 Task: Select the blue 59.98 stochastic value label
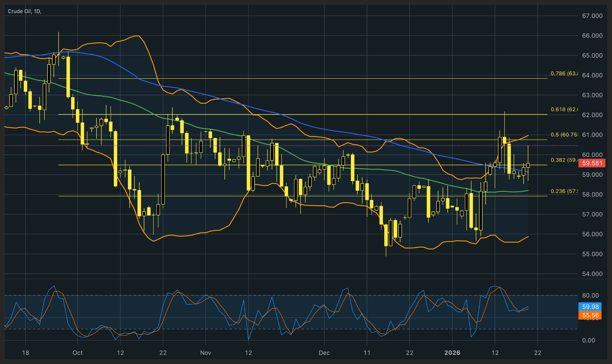(x=590, y=307)
